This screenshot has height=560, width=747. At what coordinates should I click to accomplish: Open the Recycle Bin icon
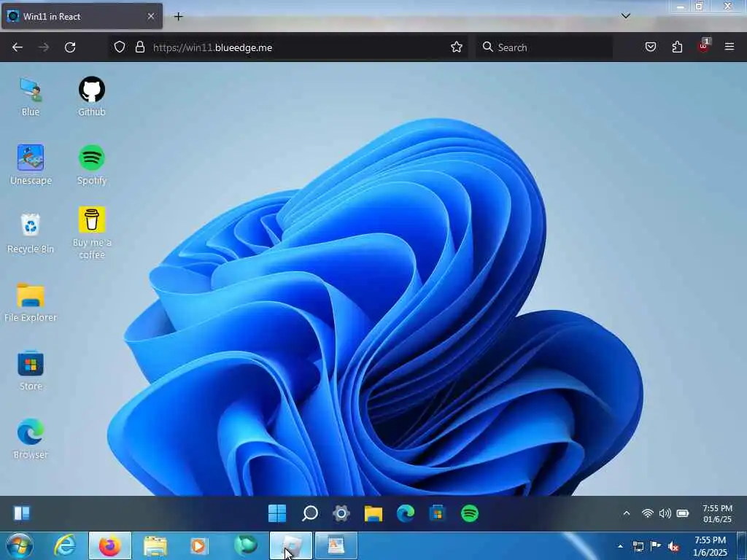[x=31, y=233]
